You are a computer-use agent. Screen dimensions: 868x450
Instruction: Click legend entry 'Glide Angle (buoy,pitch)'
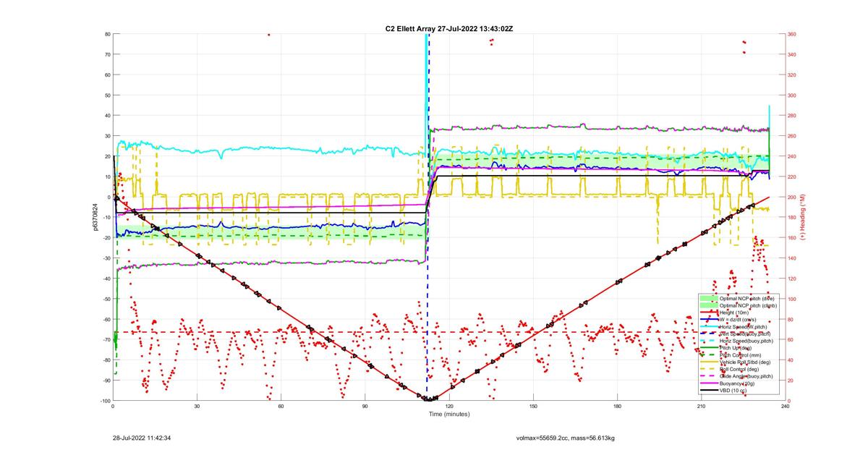(746, 376)
